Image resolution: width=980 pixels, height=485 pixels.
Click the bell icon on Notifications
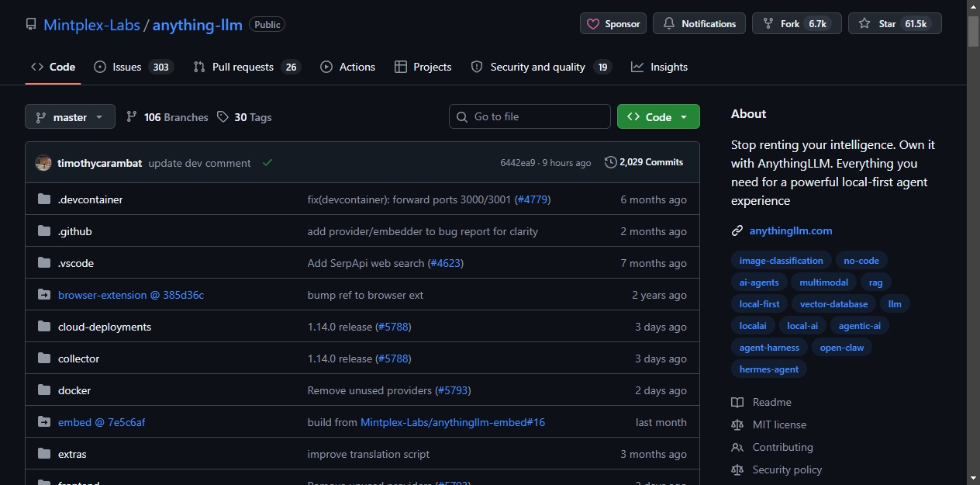[x=669, y=24]
